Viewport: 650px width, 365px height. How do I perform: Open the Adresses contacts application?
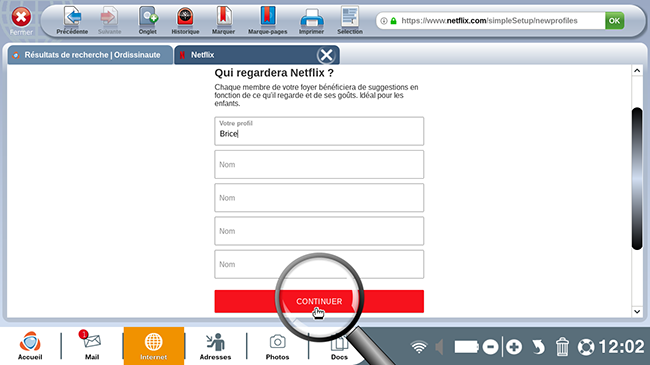click(215, 346)
